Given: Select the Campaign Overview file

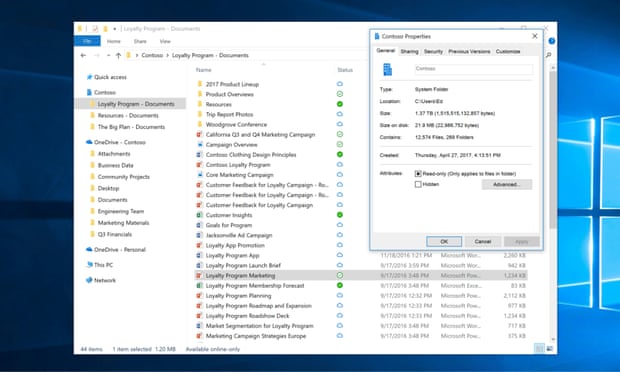Looking at the screenshot, I should [x=231, y=145].
